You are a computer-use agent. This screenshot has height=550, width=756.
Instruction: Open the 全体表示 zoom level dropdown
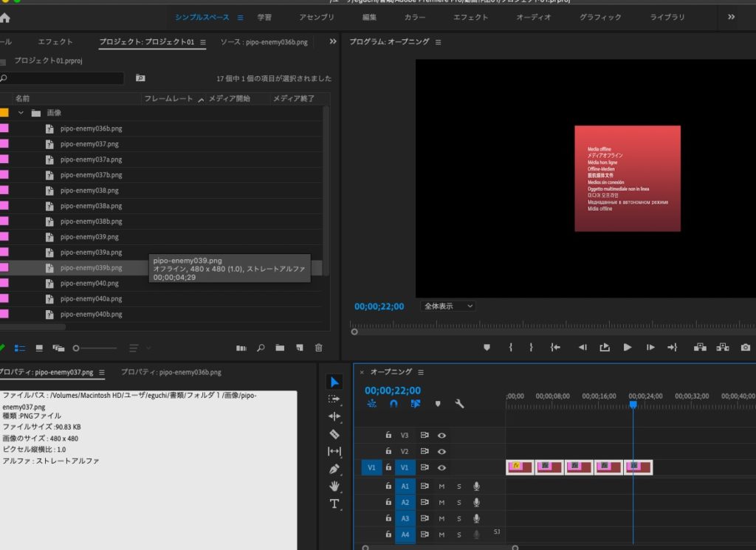(x=448, y=306)
